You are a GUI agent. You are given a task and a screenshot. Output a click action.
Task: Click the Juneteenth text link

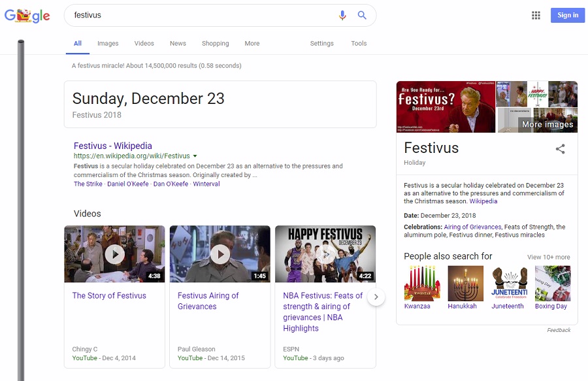508,306
